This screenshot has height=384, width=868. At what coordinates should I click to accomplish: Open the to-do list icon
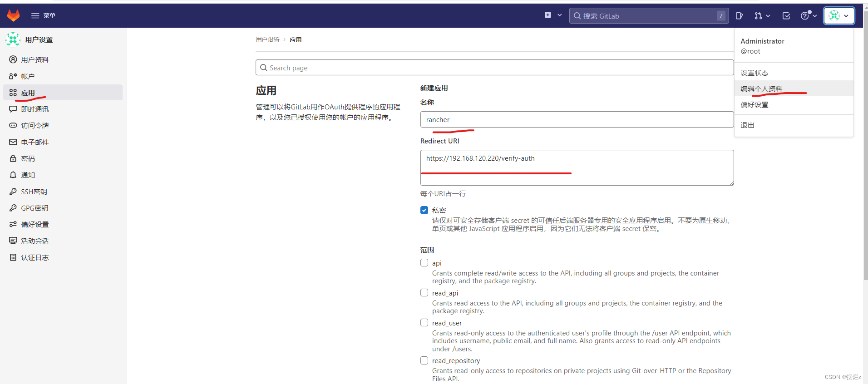[786, 16]
